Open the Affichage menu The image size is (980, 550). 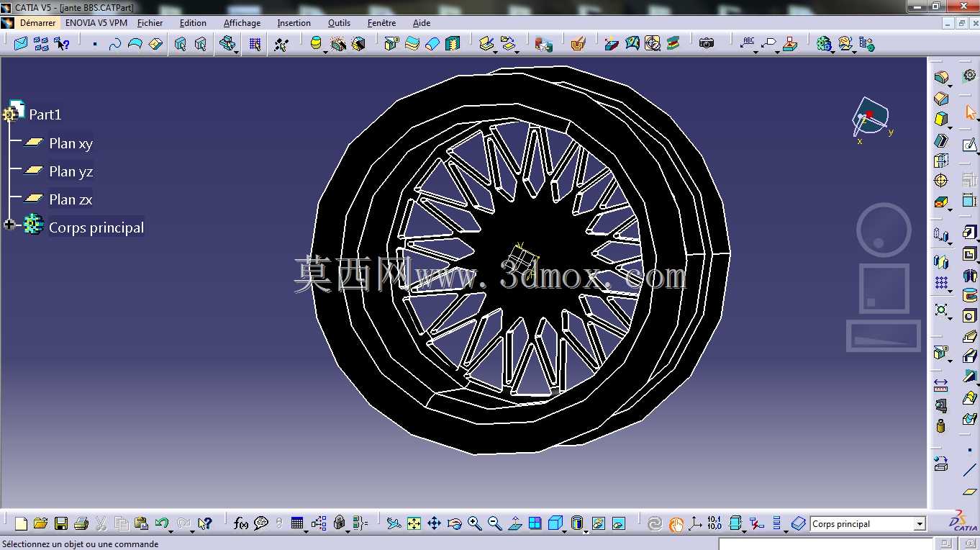point(242,23)
